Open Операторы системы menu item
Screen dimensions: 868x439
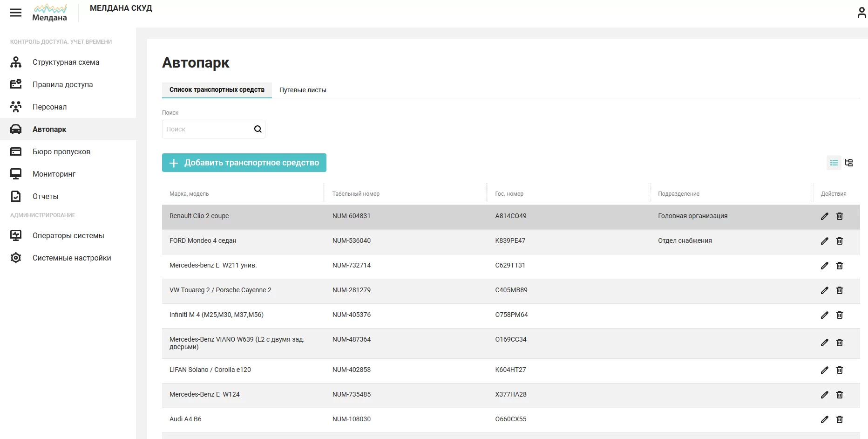(x=68, y=235)
